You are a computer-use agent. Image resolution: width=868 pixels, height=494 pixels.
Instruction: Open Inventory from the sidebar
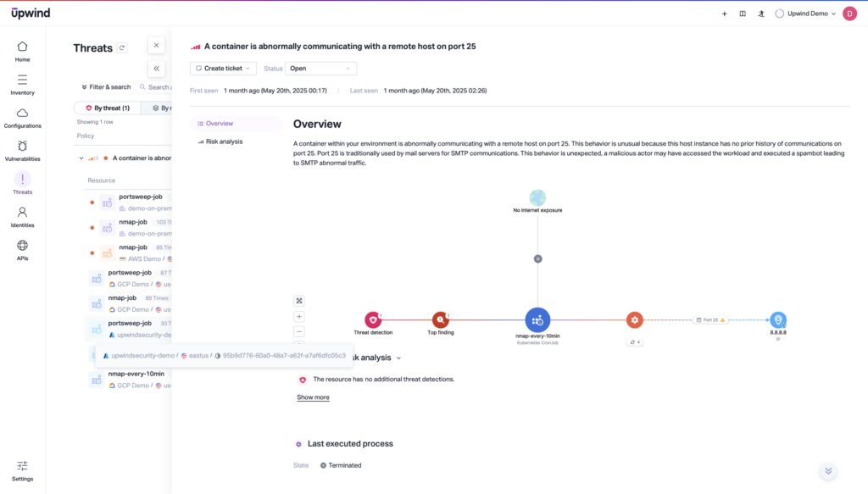pos(22,85)
